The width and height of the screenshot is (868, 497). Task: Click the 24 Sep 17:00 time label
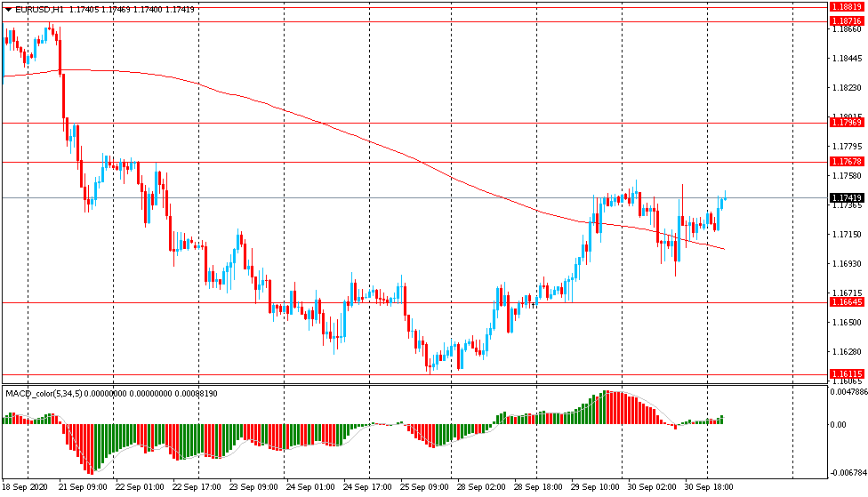367,487
